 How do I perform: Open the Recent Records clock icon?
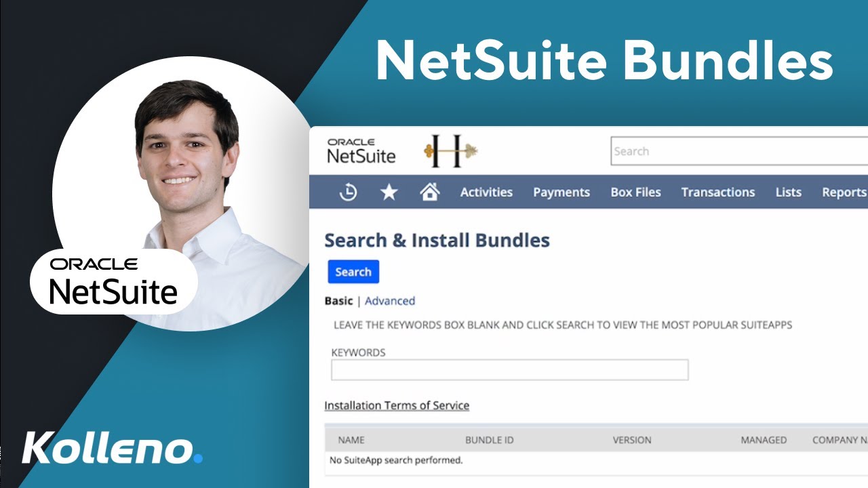point(348,192)
